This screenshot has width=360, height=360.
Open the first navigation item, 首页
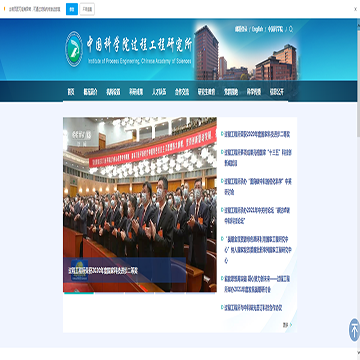click(x=71, y=92)
